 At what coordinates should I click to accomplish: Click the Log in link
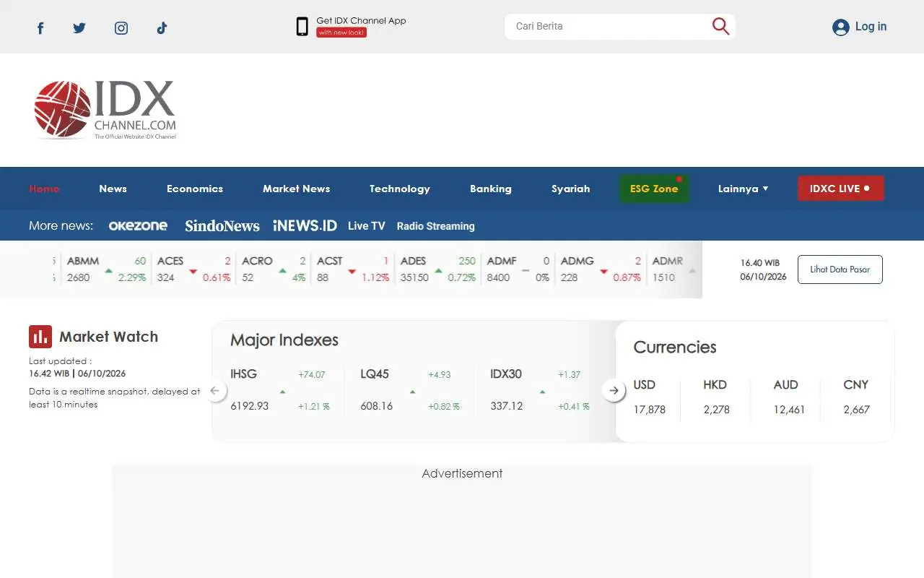871,27
